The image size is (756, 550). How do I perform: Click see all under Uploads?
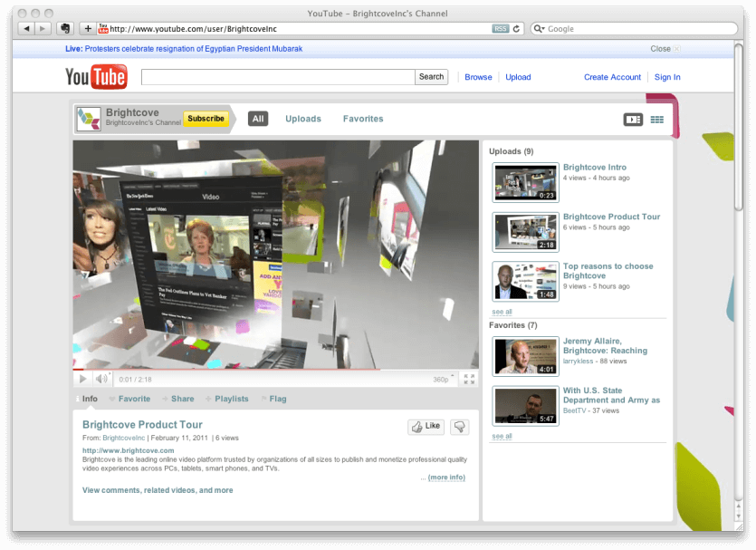coord(502,312)
